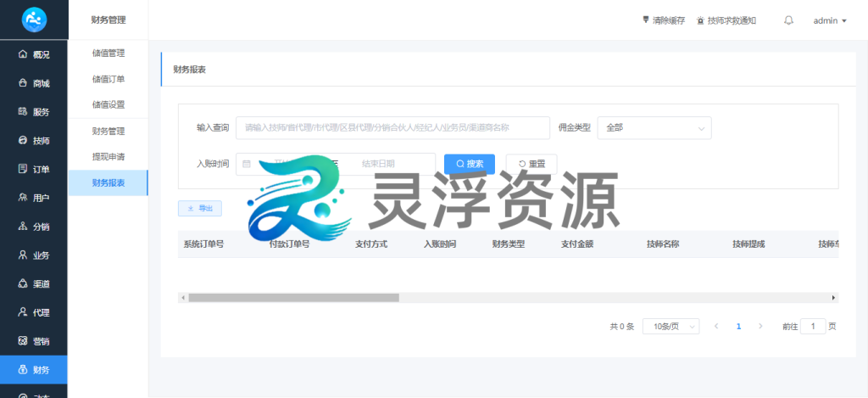Click the app logo in the top corner
The height and width of the screenshot is (398, 868).
tap(34, 20)
